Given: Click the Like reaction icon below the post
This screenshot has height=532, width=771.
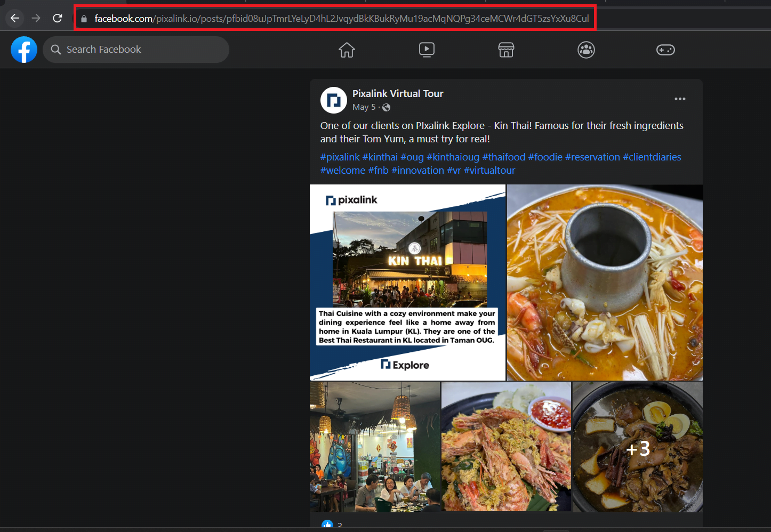Looking at the screenshot, I should [327, 525].
